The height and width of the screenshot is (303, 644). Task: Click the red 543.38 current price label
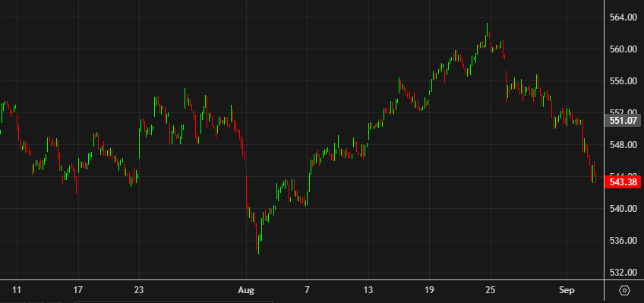(623, 182)
